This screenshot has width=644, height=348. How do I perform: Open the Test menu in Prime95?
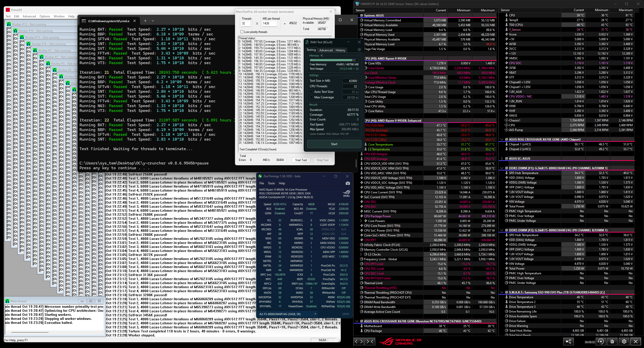(x=8, y=16)
